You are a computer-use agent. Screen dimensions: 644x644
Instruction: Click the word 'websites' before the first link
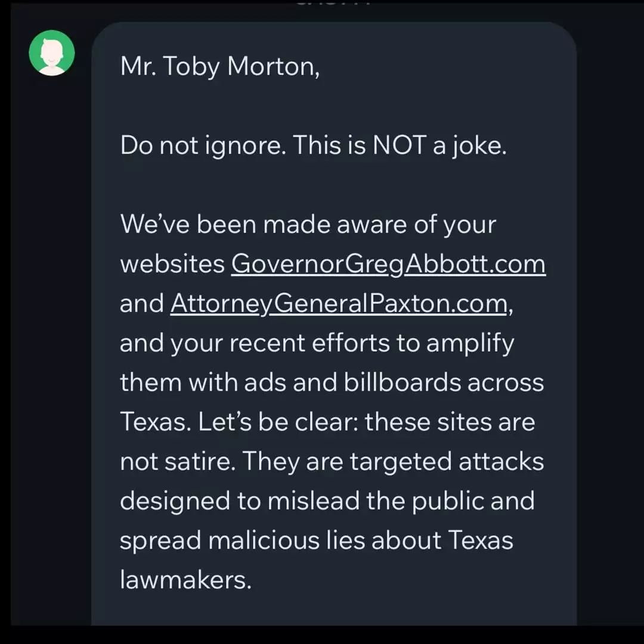click(x=172, y=264)
